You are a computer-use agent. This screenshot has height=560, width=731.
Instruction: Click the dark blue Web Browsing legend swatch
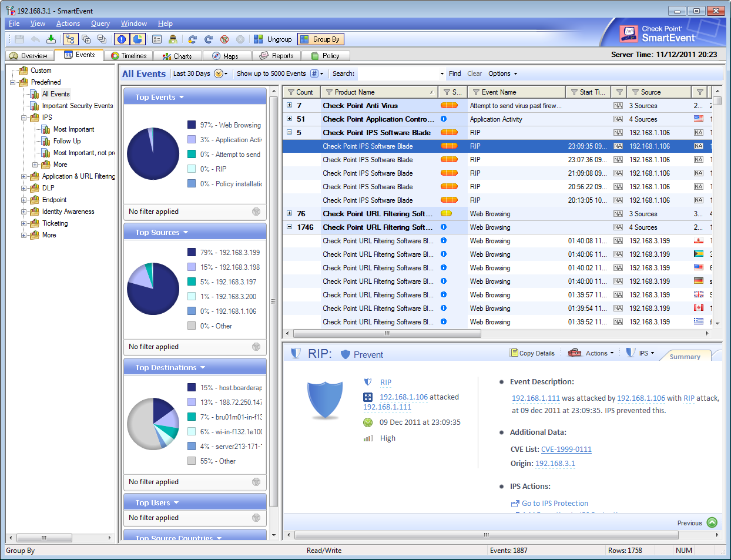[192, 125]
